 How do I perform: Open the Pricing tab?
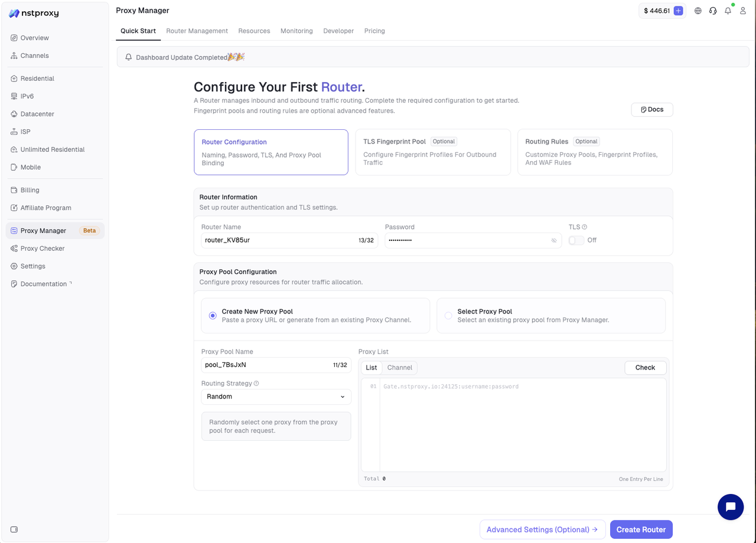point(374,31)
